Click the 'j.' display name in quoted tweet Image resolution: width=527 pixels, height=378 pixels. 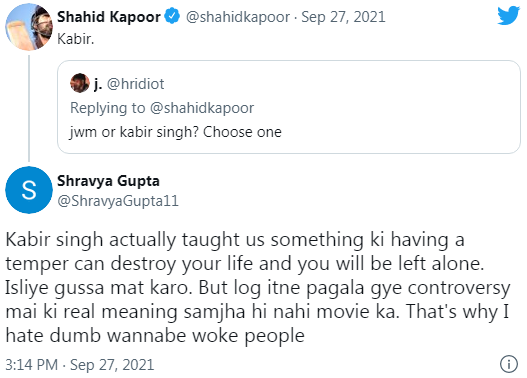[98, 84]
